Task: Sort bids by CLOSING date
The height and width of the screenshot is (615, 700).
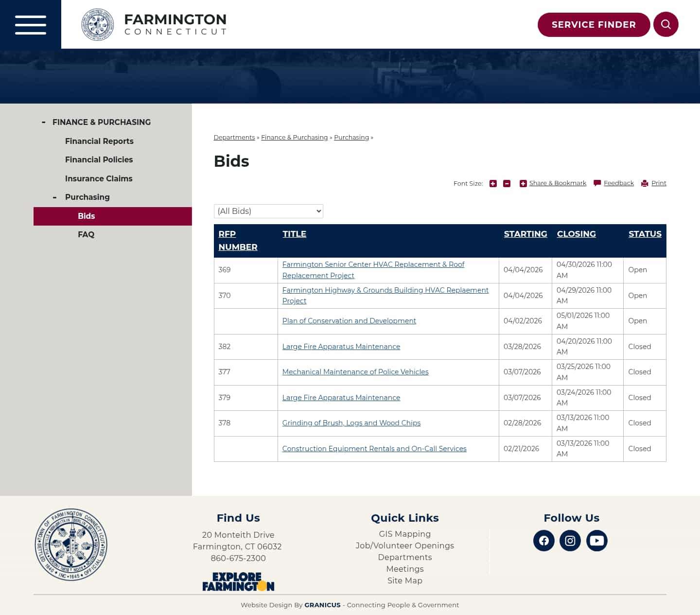Action: [576, 234]
